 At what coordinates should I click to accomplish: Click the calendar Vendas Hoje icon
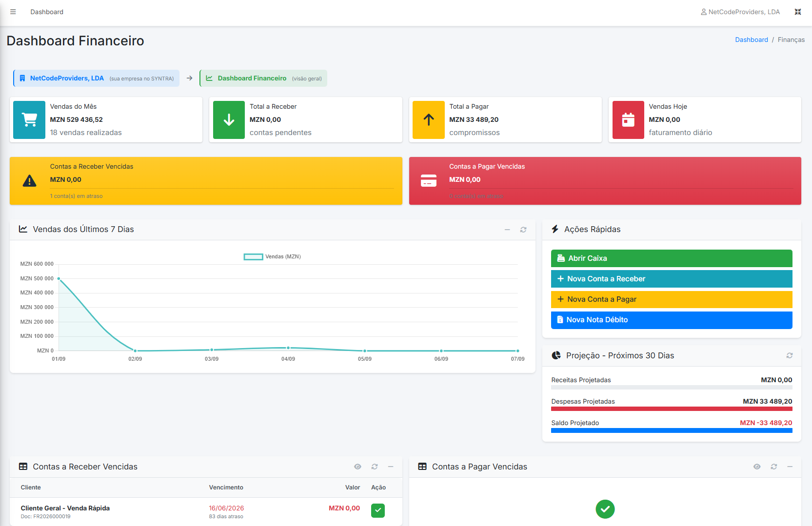coord(628,120)
